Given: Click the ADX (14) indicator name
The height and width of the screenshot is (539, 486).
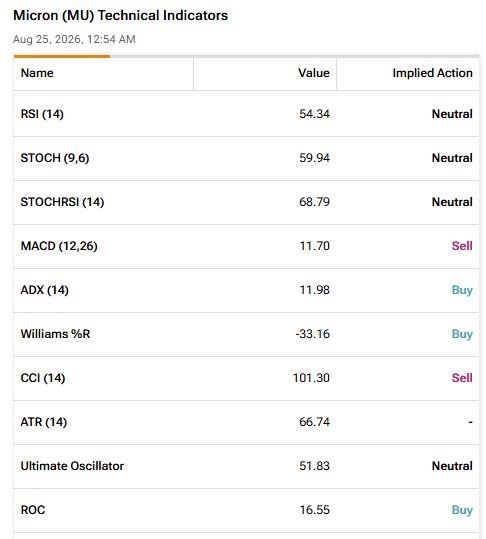Looking at the screenshot, I should pos(44,290).
